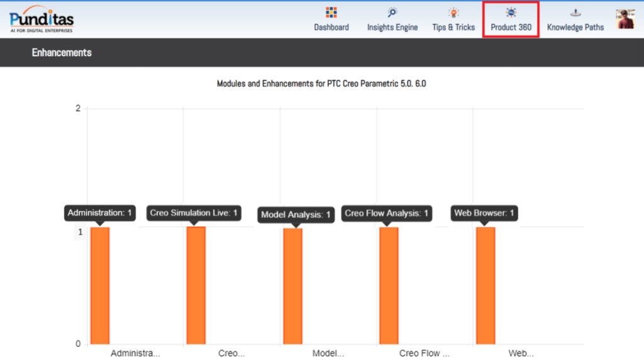Select the Tips & Tricks label
The image size is (644, 361).
coord(453,28)
